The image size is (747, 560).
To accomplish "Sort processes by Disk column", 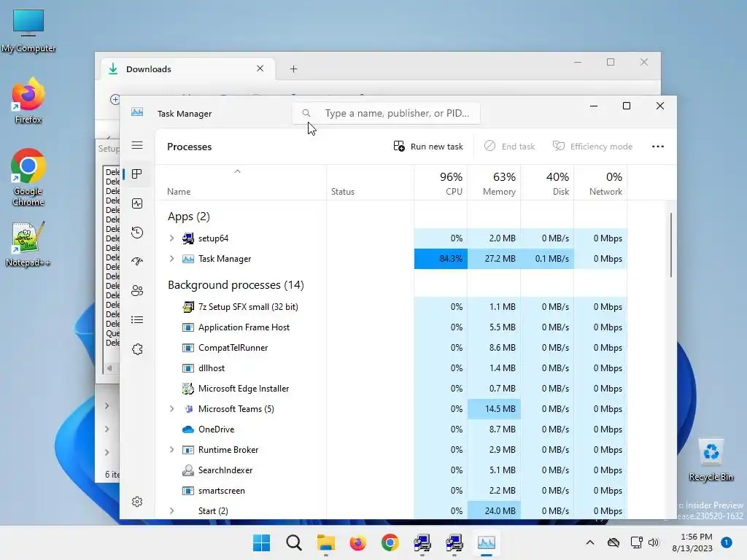I will pos(547,183).
